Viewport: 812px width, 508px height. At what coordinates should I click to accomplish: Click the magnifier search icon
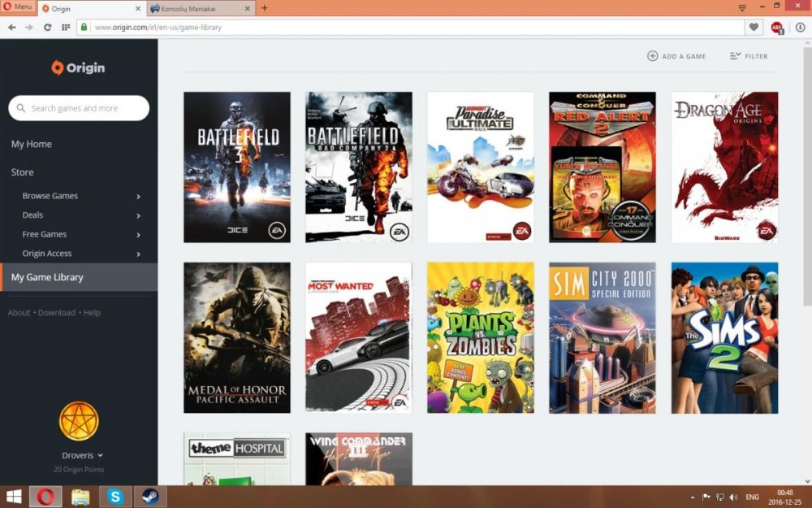pos(21,108)
